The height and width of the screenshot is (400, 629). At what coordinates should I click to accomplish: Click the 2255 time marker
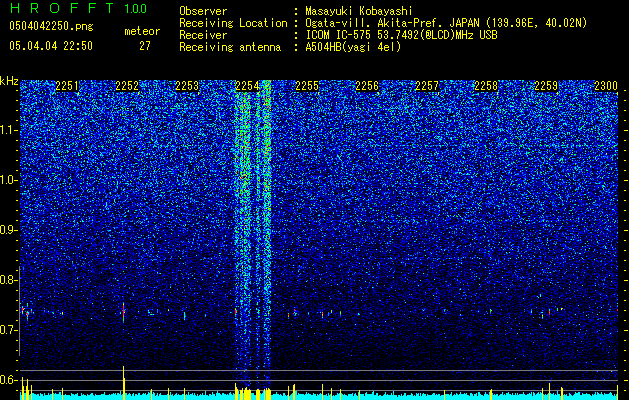click(307, 86)
